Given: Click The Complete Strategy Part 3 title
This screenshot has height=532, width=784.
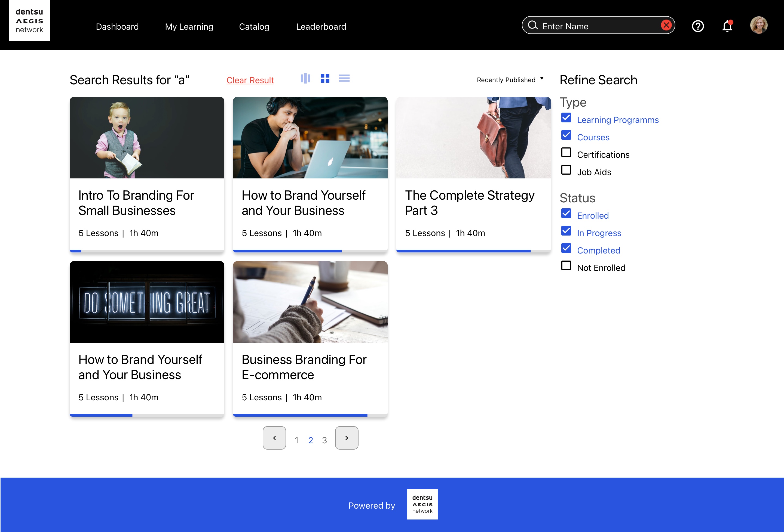Looking at the screenshot, I should click(x=470, y=203).
